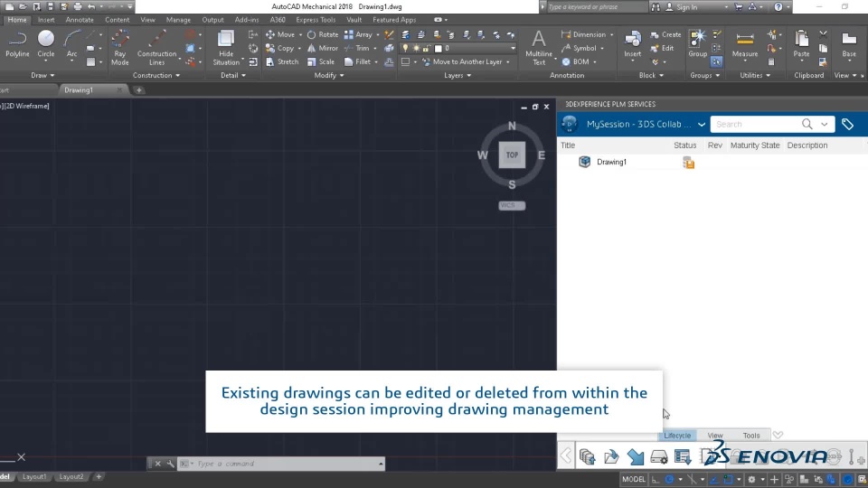This screenshot has height=488, width=868.
Task: Toggle the MODEL space status button
Action: point(633,479)
